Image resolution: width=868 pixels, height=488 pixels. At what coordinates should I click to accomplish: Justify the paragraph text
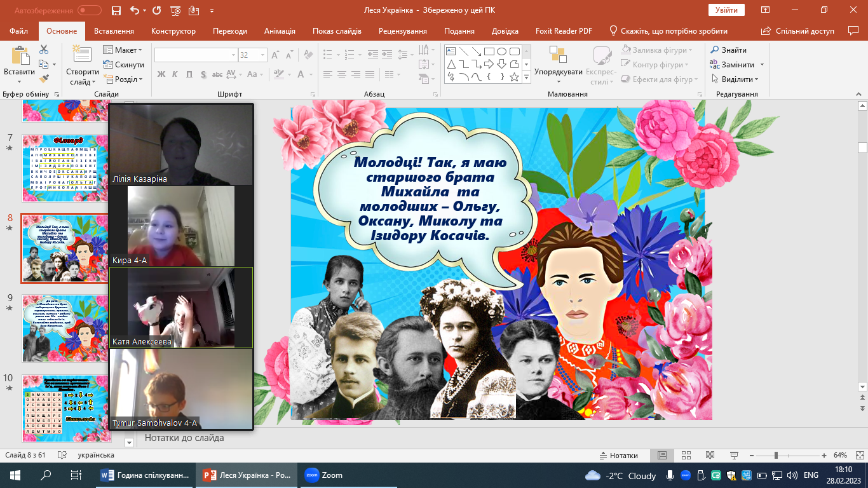tap(371, 74)
